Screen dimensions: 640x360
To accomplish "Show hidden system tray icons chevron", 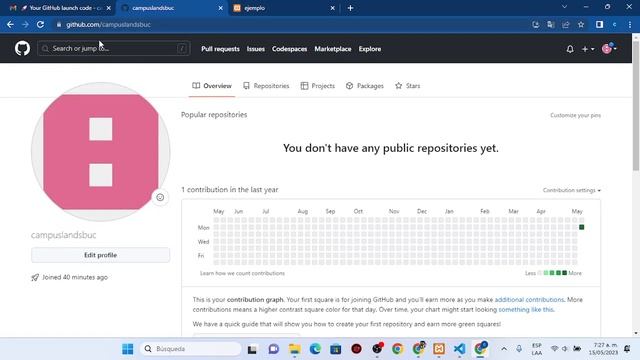I will (504, 349).
